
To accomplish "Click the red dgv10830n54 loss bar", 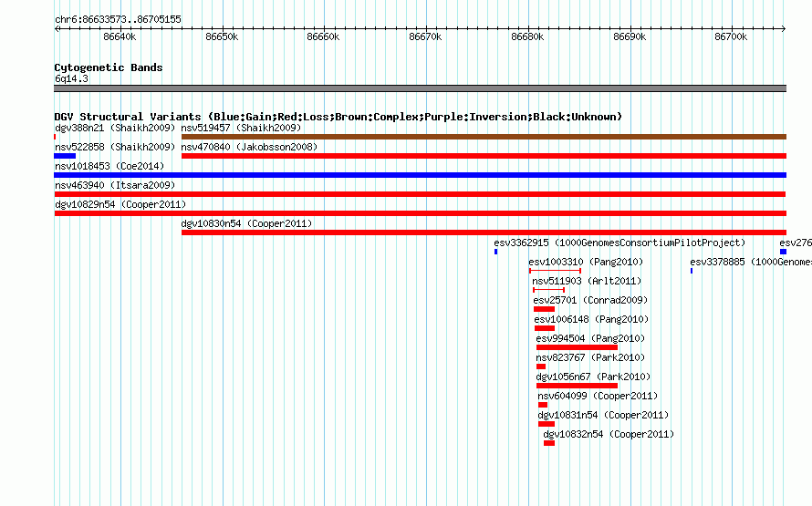I will pos(484,232).
